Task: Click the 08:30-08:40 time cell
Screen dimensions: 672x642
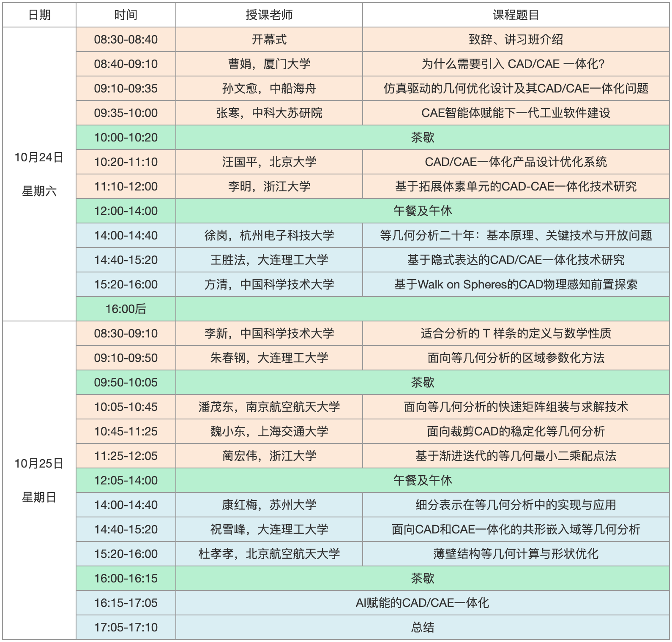Action: coord(126,39)
